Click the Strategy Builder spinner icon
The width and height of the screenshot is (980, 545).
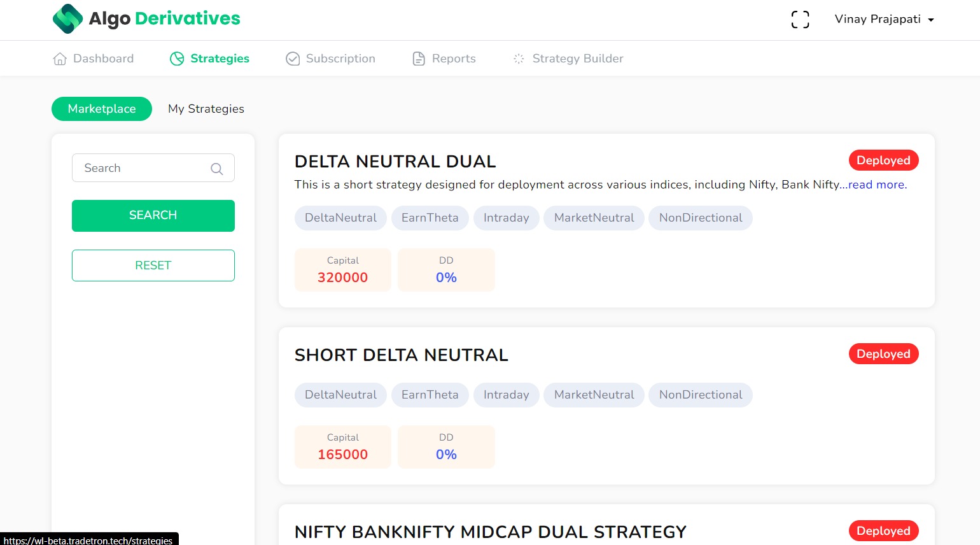[x=519, y=59]
